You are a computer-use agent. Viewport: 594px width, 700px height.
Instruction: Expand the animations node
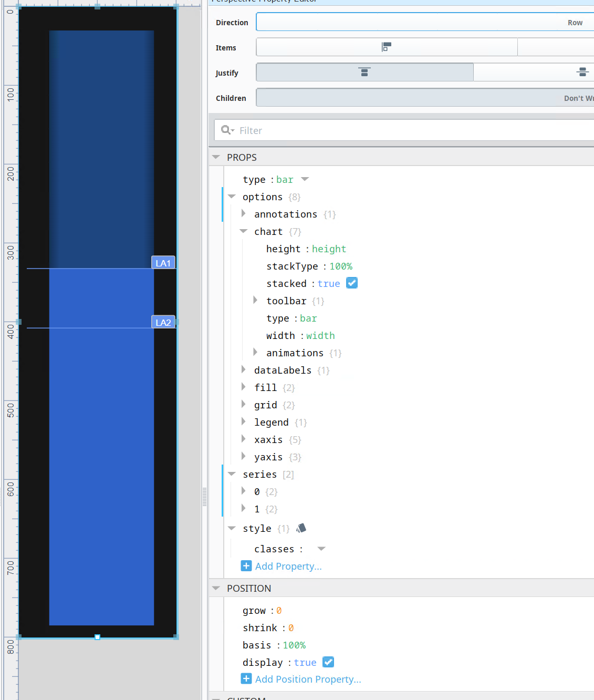255,352
